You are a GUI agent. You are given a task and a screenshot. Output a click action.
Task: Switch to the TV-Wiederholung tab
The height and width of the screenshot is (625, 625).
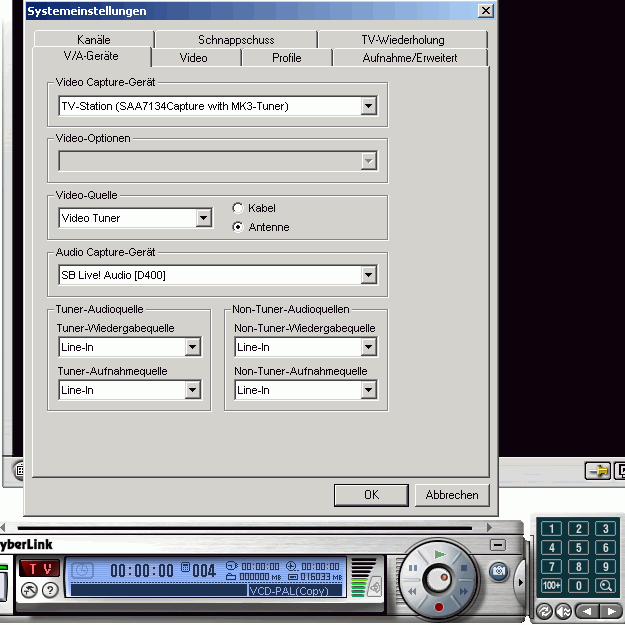click(x=403, y=39)
